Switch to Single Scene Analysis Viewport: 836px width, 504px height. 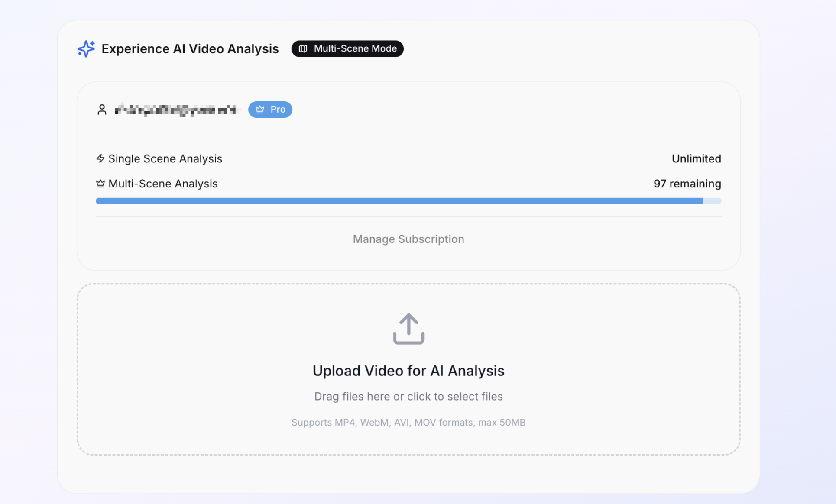coord(165,158)
